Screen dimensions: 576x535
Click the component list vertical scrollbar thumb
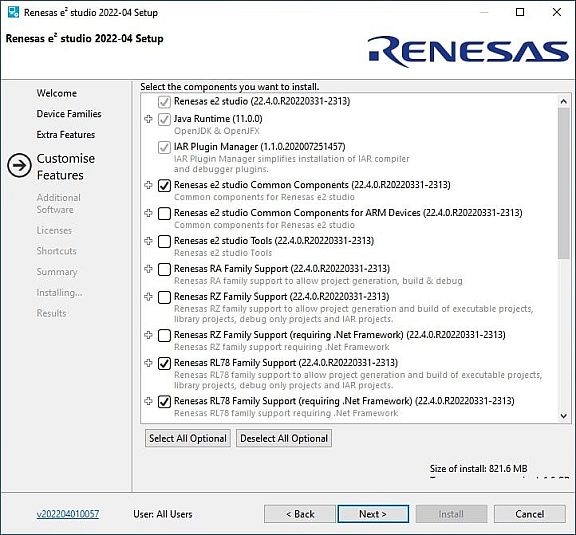click(x=564, y=183)
